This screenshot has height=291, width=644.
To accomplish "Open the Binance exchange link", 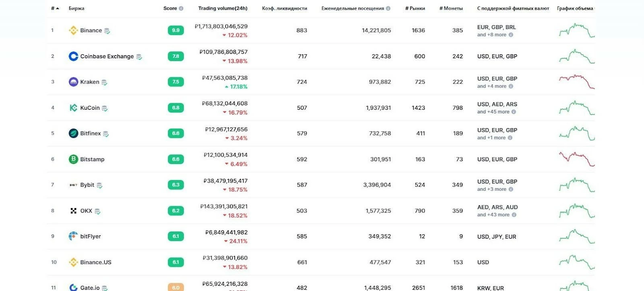I will click(91, 31).
